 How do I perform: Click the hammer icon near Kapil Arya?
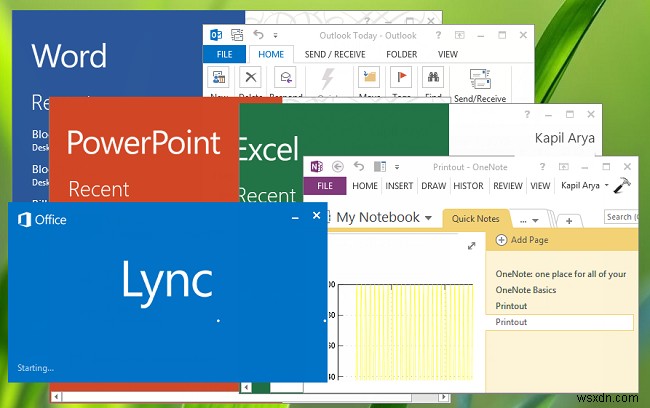tap(622, 185)
